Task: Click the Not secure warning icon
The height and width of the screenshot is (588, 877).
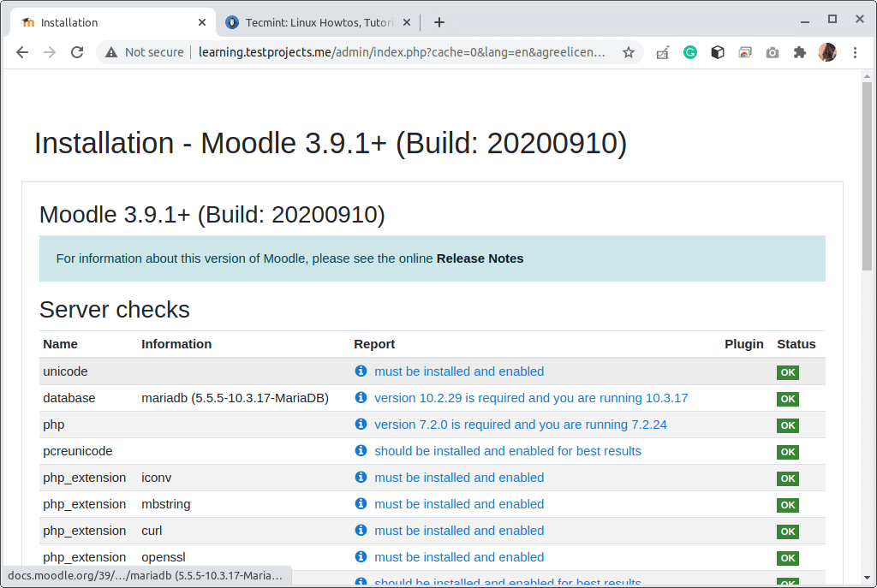Action: [111, 52]
